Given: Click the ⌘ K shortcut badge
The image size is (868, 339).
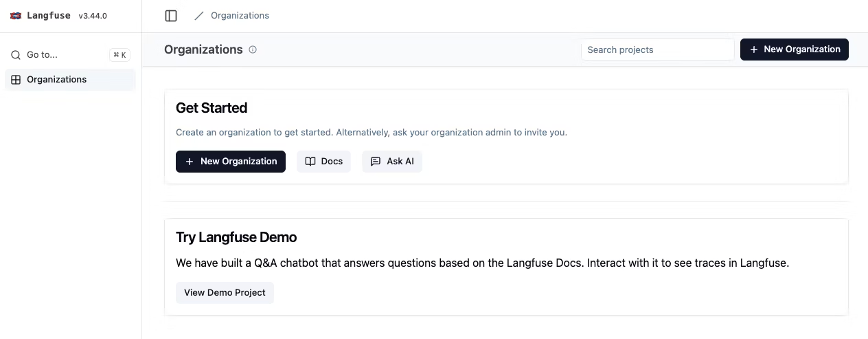Looking at the screenshot, I should (x=120, y=55).
